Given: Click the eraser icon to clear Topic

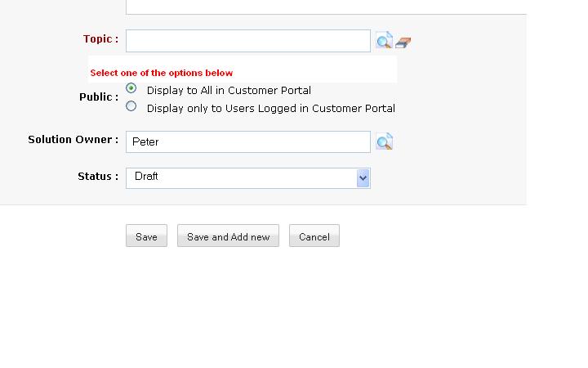Looking at the screenshot, I should 403,42.
